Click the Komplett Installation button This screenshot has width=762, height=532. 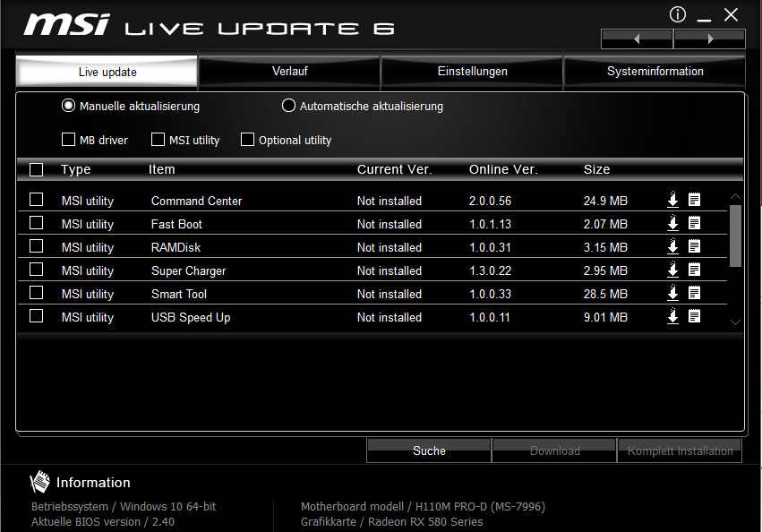(680, 450)
